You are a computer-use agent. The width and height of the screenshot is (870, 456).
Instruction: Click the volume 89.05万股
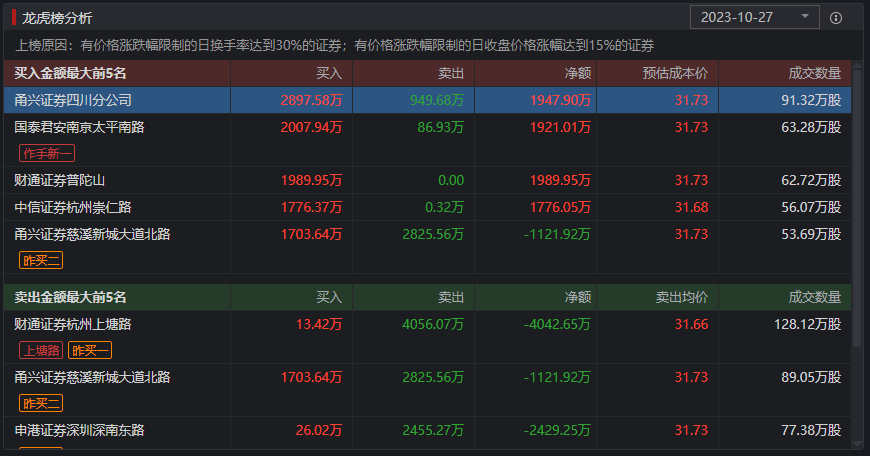pyautogui.click(x=811, y=377)
